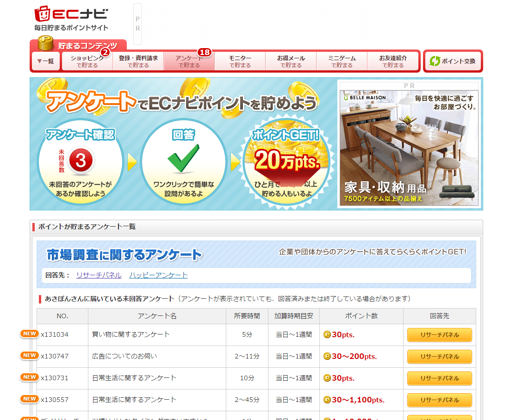Click the アンケート名 column header
Screen dimensions: 510x420
tap(157, 316)
